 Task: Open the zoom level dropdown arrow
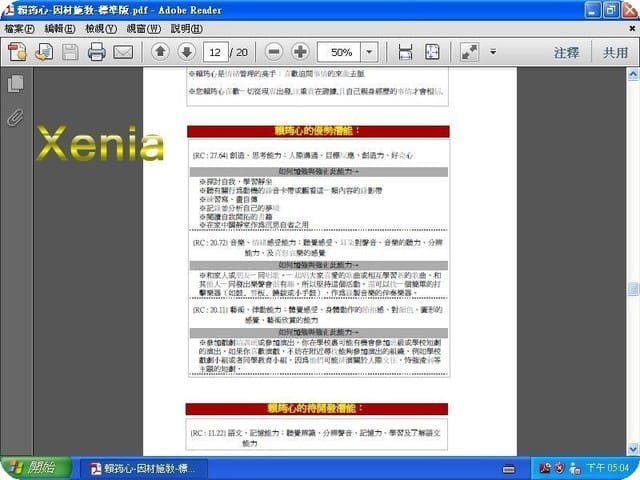coord(369,52)
